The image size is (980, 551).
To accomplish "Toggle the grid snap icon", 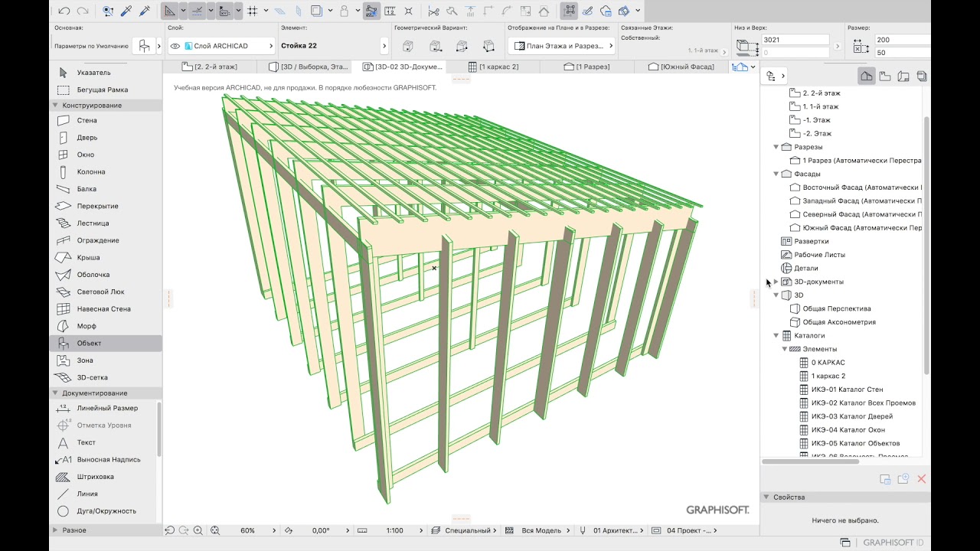I will (252, 11).
